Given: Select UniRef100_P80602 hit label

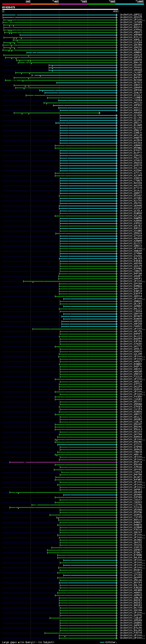Looking at the screenshot, I should tap(131, 67).
